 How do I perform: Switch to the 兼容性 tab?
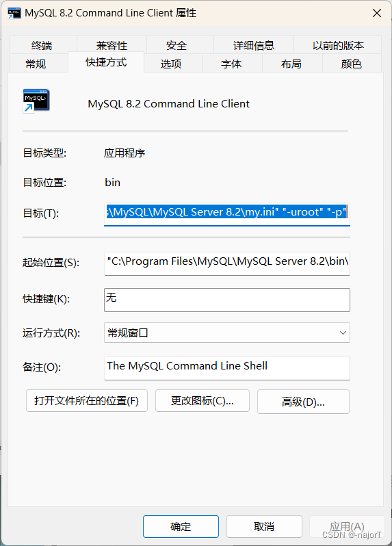112,45
